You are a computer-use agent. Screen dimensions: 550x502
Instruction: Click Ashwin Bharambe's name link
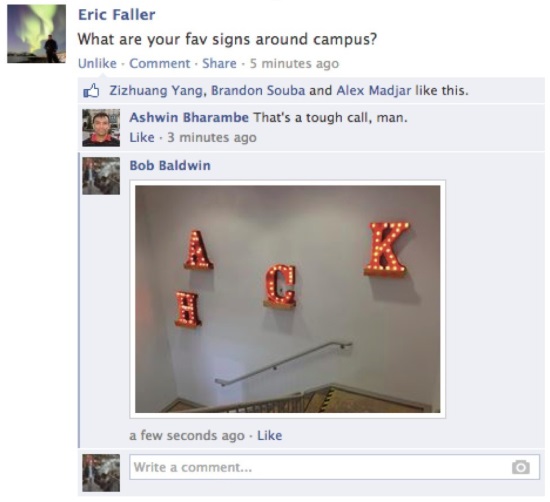tap(189, 117)
